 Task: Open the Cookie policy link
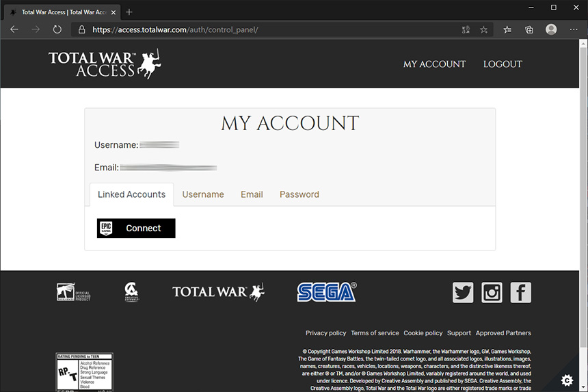point(423,333)
